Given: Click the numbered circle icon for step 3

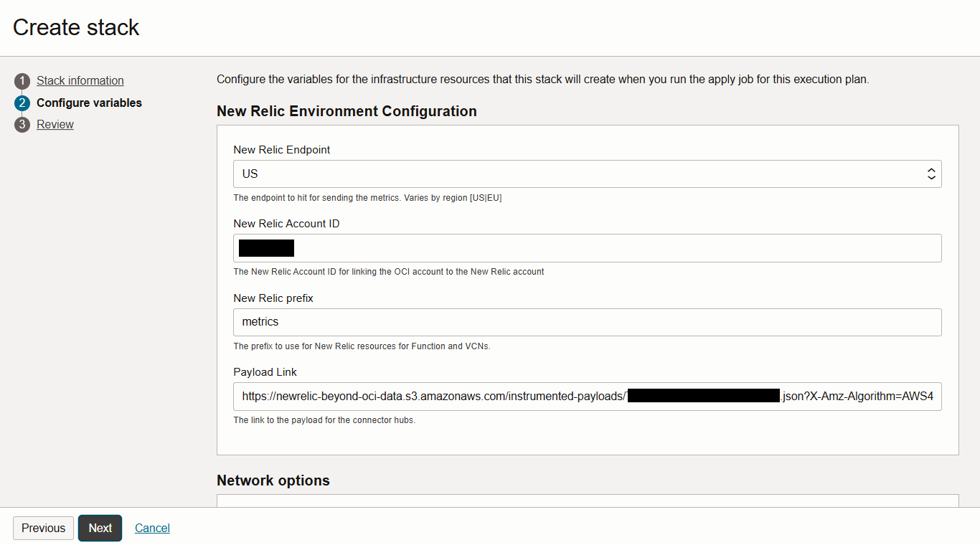Looking at the screenshot, I should pyautogui.click(x=22, y=124).
